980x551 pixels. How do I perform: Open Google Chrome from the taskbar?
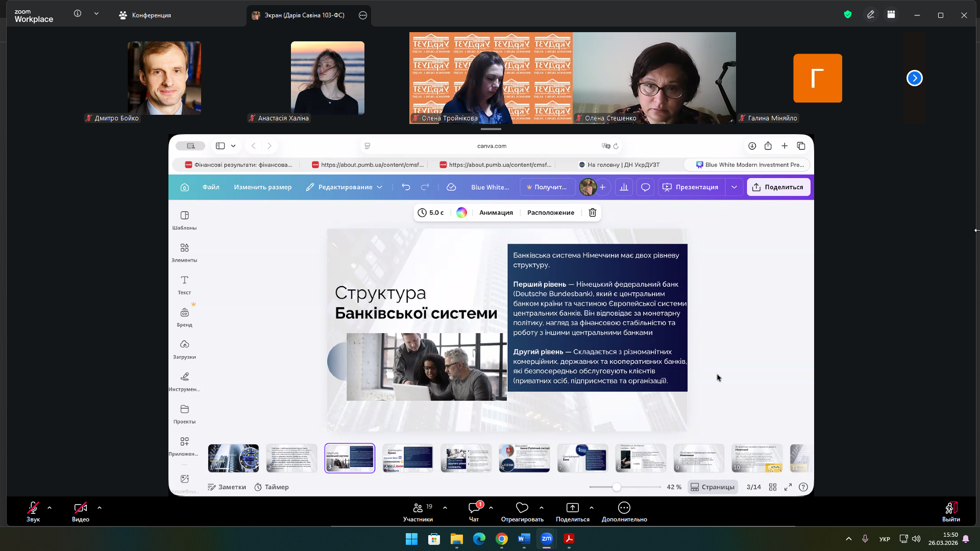click(501, 539)
